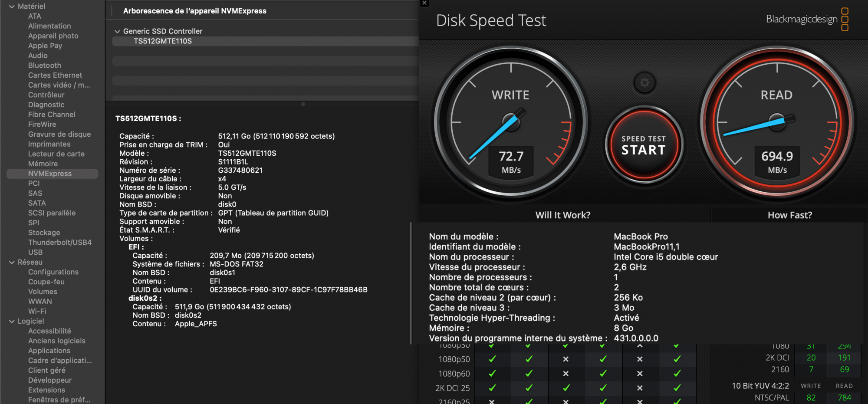Click the How Fast? header

790,215
